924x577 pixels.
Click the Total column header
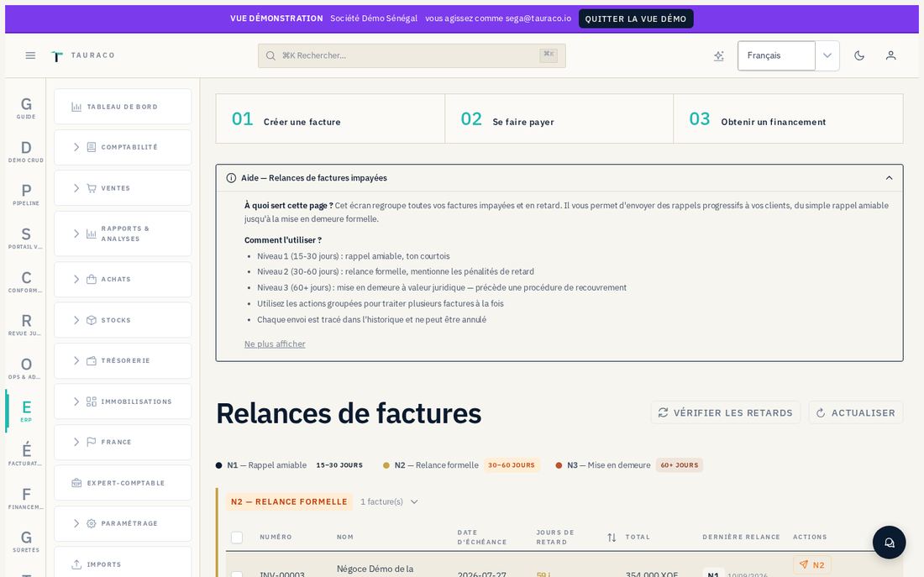coord(638,537)
